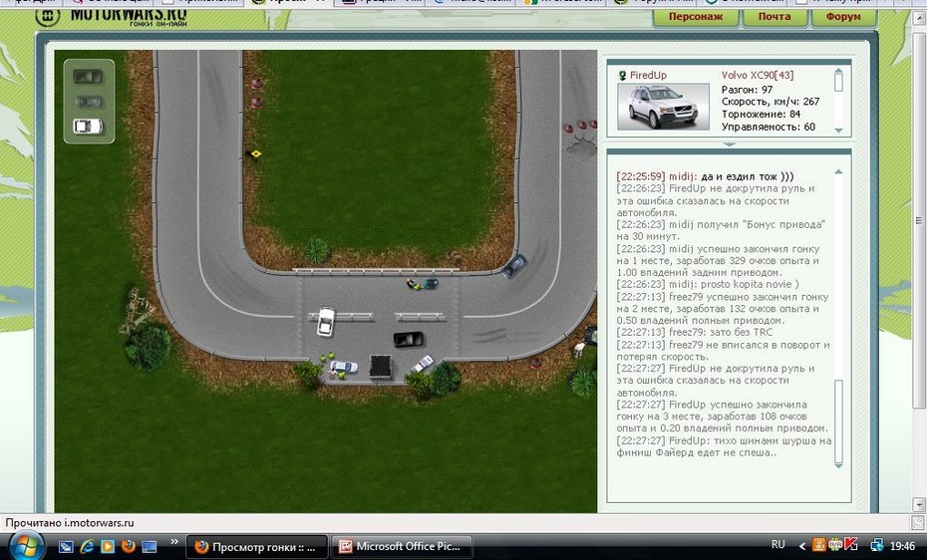Collapse the car info panel with the down chevron
Screen dimensions: 927x560
730,143
